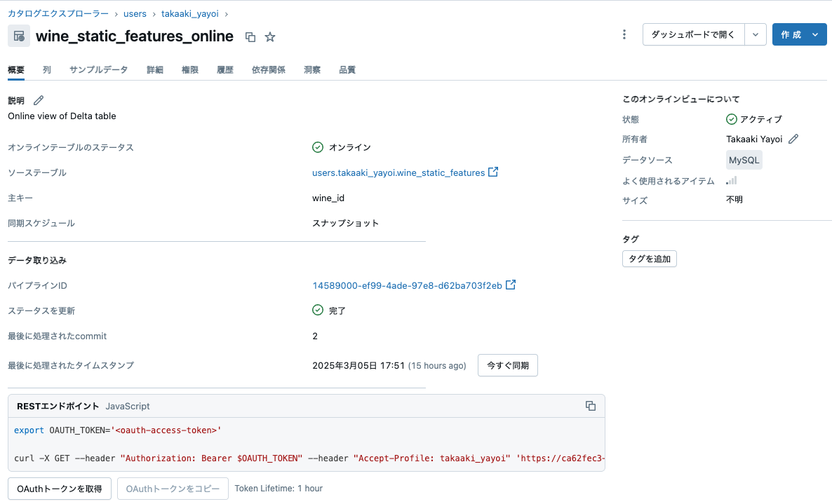Edit the description with the pencil icon
The height and width of the screenshot is (504, 832).
pos(37,100)
